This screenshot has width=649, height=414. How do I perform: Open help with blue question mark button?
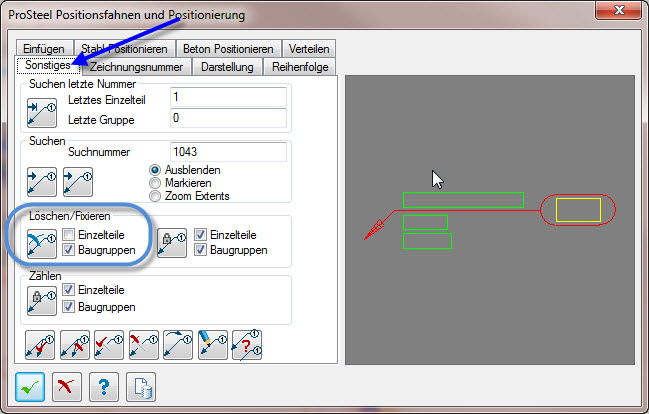coord(104,387)
